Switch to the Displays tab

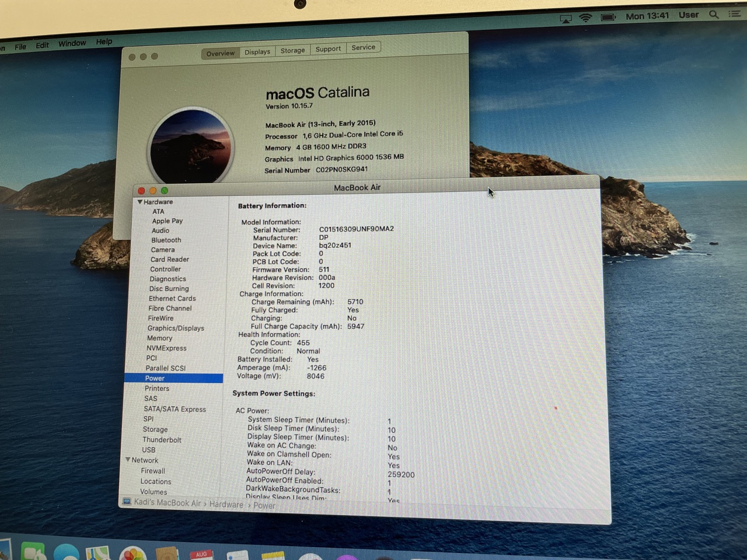(257, 52)
